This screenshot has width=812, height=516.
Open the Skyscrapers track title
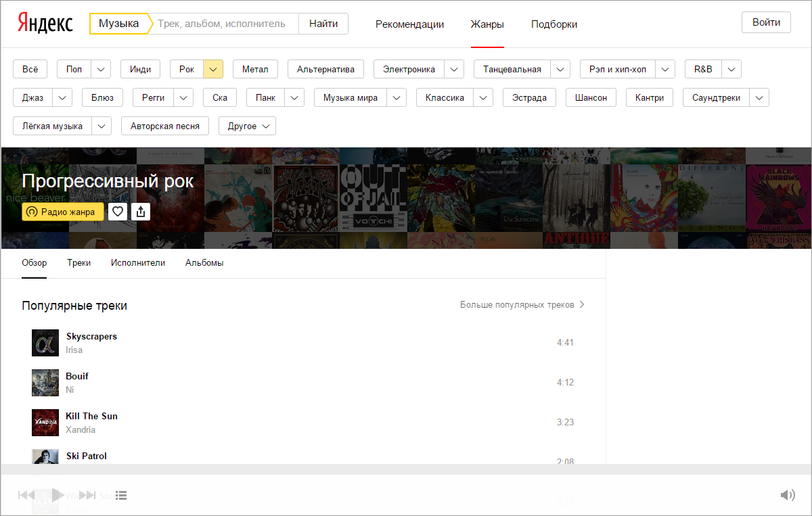click(x=91, y=337)
